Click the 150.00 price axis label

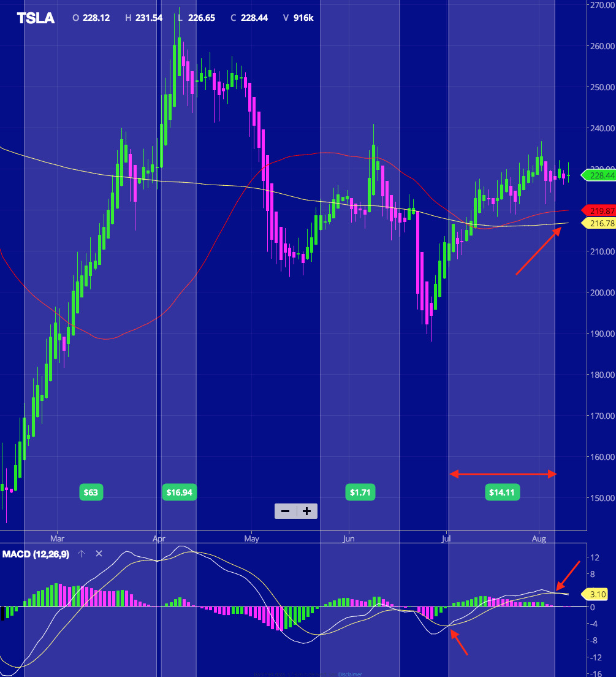tap(603, 498)
